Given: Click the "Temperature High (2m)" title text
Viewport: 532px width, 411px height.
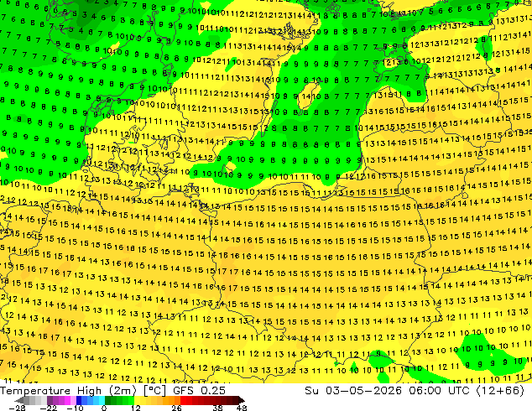Looking at the screenshot, I should click(x=68, y=391).
